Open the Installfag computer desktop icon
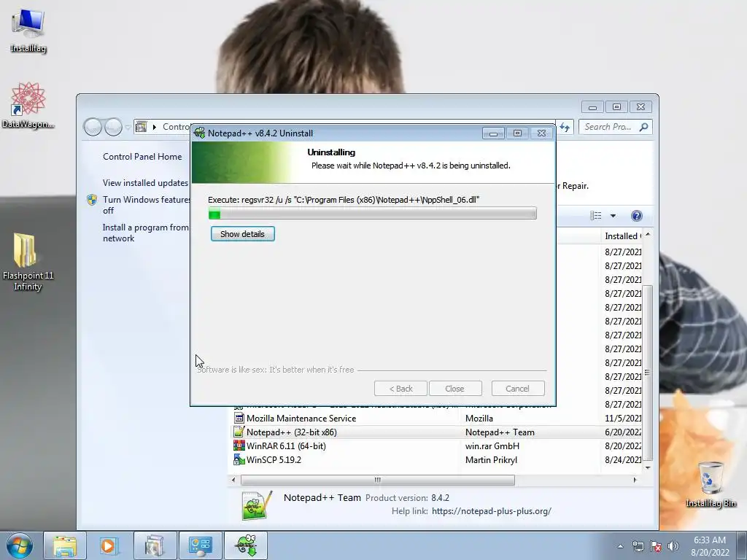This screenshot has width=747, height=560. coord(28,31)
